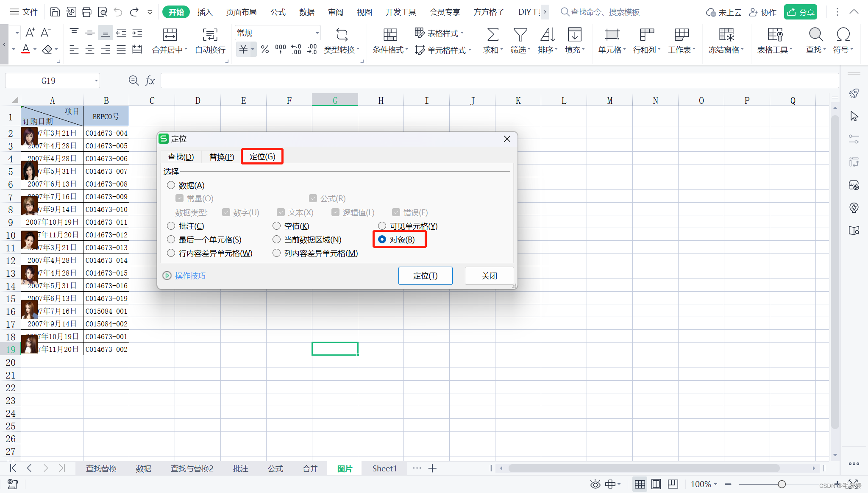Open the zoom level 100% dropdown
Screen dimensions: 868x493
[x=704, y=484]
